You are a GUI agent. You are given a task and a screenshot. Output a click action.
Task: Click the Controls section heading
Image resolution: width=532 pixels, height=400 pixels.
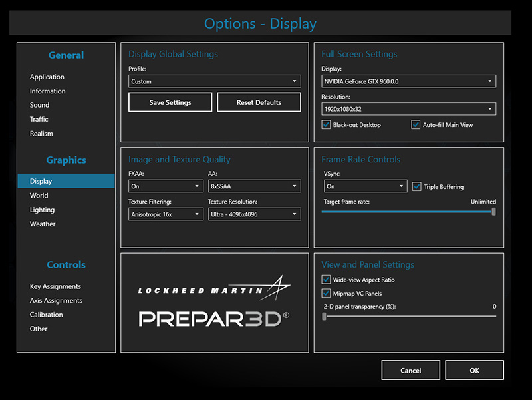(66, 264)
